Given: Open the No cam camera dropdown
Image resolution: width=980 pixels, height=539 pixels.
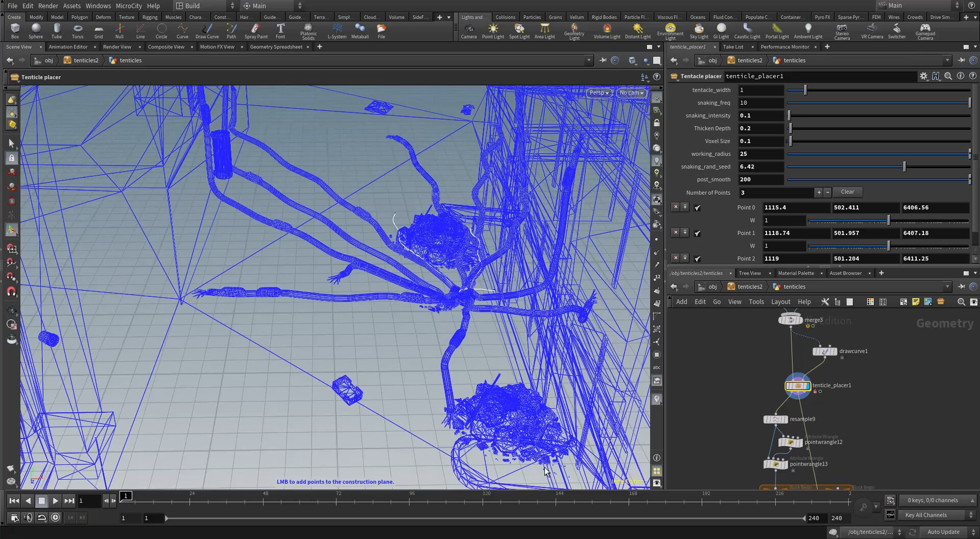Looking at the screenshot, I should point(631,93).
